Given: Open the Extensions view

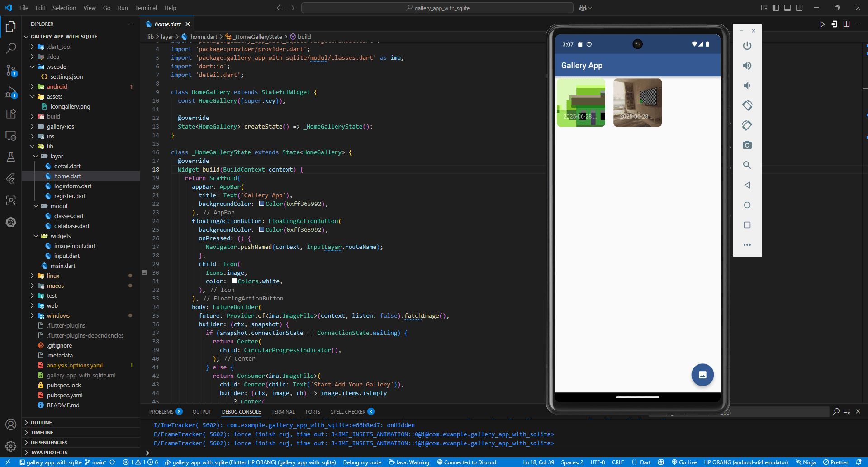Looking at the screenshot, I should pos(11,114).
